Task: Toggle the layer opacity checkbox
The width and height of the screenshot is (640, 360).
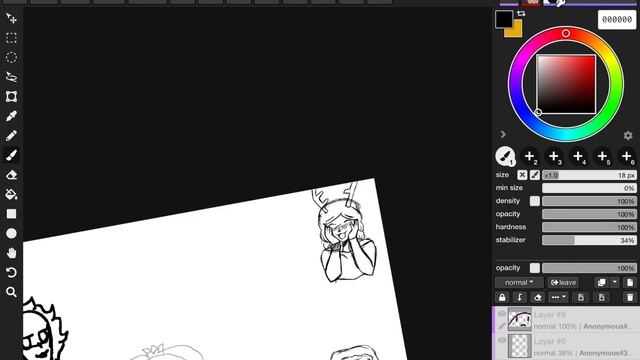Action: (x=535, y=268)
